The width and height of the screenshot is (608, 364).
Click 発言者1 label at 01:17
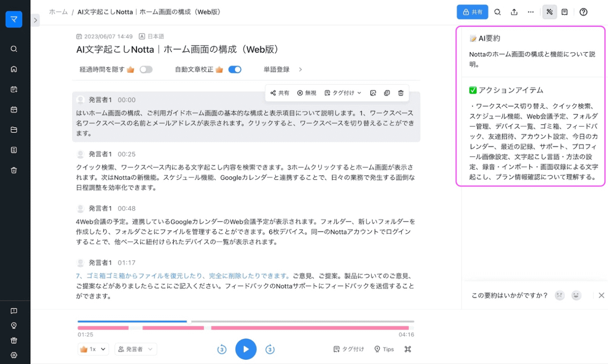click(100, 262)
